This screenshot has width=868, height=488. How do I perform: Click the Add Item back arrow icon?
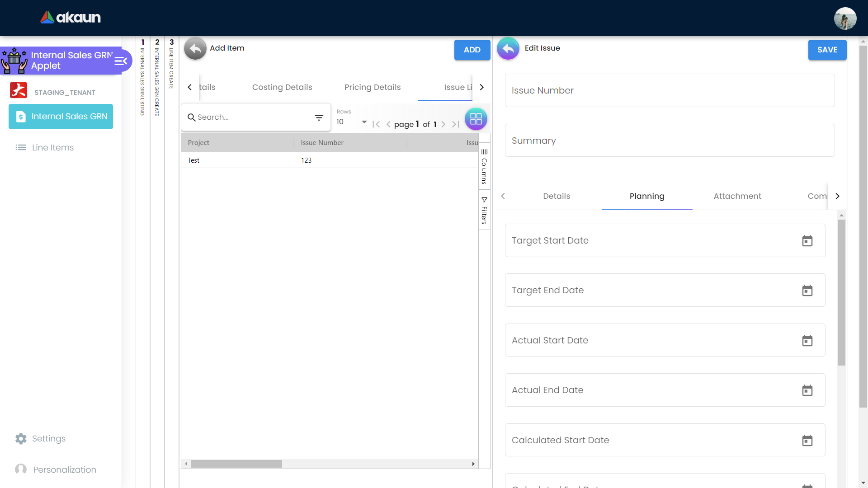[195, 48]
